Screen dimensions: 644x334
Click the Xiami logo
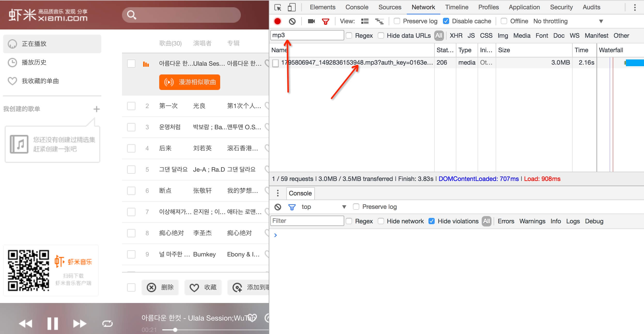click(x=48, y=15)
